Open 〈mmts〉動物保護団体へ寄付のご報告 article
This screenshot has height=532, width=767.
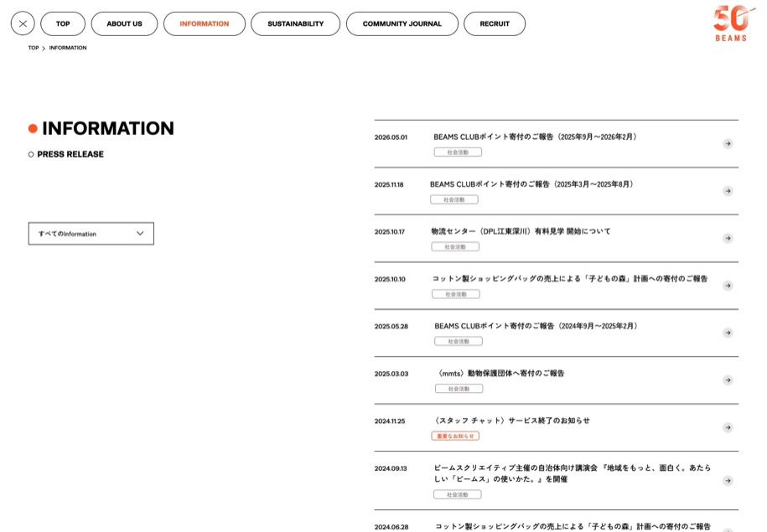[500, 374]
